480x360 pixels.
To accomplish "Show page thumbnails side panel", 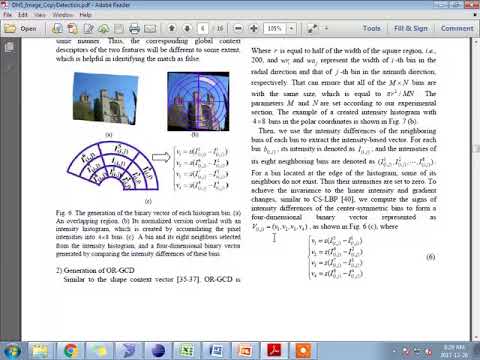I will 9,47.
